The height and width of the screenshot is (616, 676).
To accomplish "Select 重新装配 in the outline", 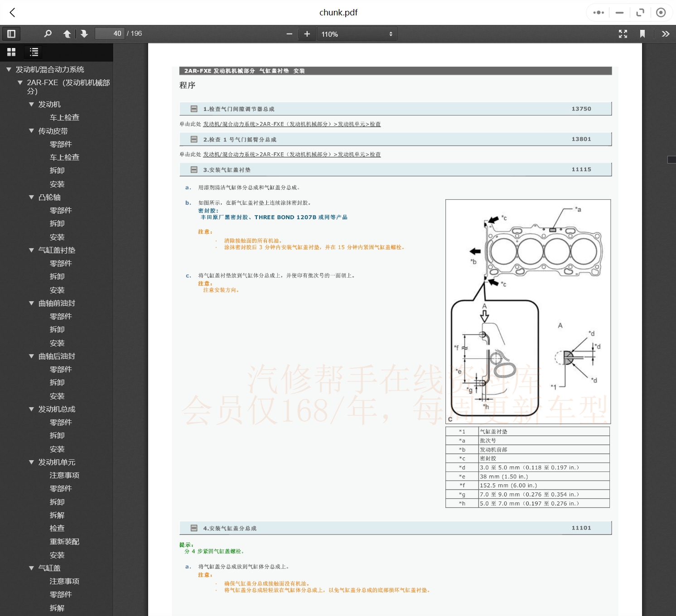I will (x=64, y=541).
